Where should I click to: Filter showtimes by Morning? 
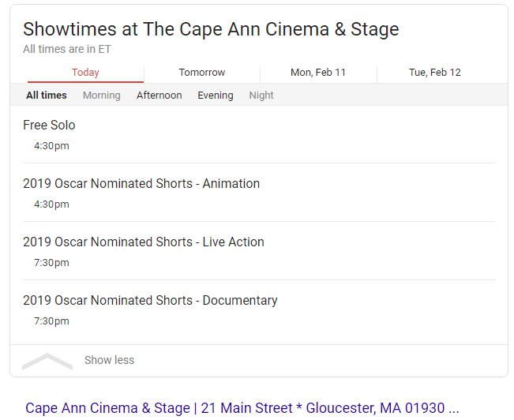[x=102, y=96]
